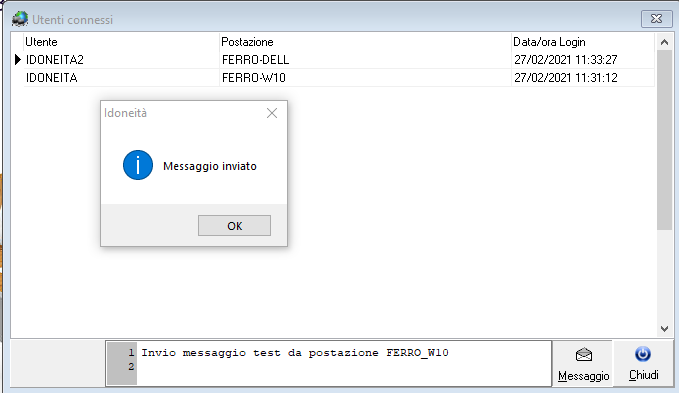This screenshot has height=393, width=679.
Task: Close the Idoneità message dialog
Action: [x=272, y=113]
